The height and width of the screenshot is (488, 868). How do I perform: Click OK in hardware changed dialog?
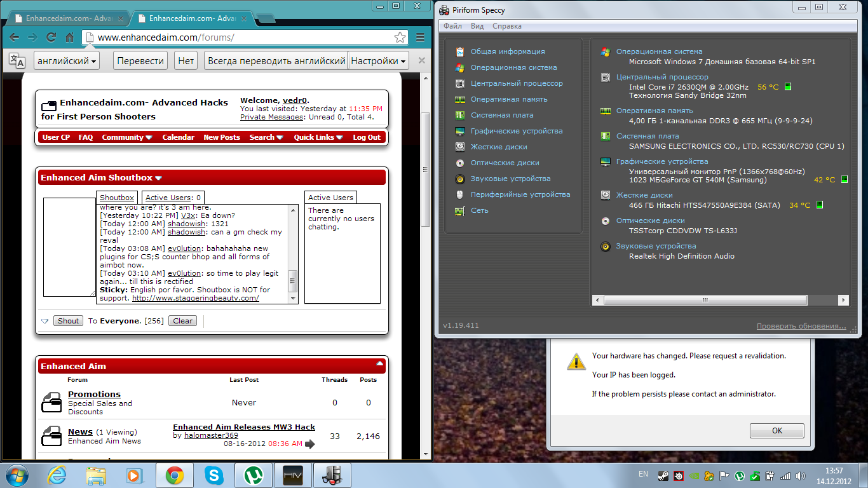coord(777,430)
